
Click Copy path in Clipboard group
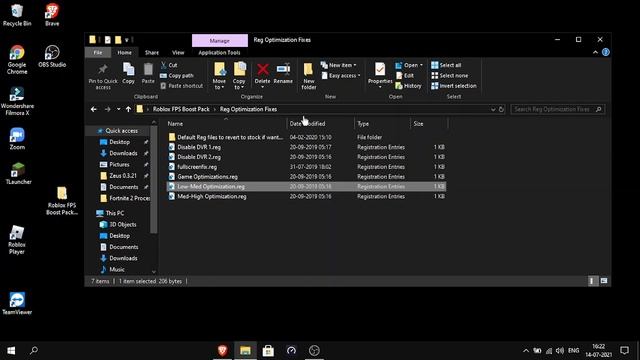point(177,76)
